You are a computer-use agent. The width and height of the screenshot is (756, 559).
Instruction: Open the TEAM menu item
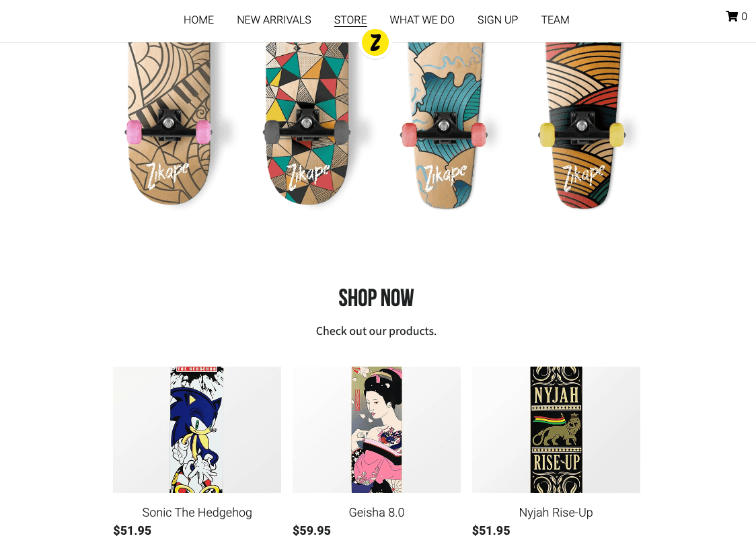[555, 20]
